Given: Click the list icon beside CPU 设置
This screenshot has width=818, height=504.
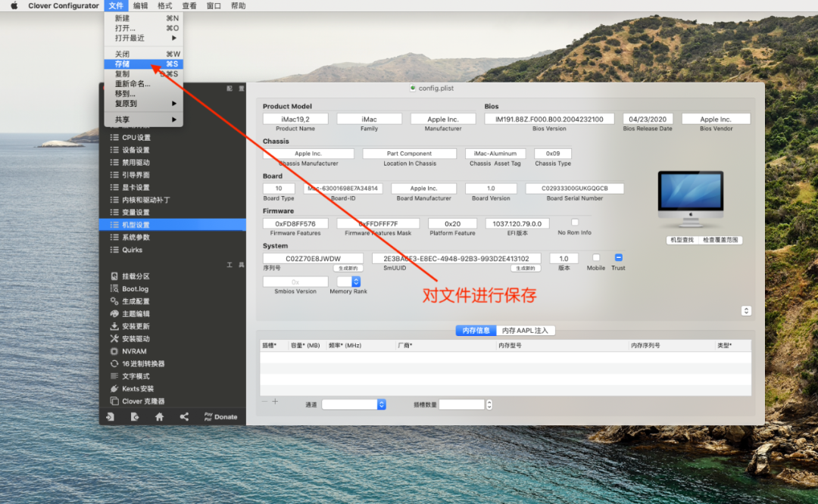Looking at the screenshot, I should 114,138.
